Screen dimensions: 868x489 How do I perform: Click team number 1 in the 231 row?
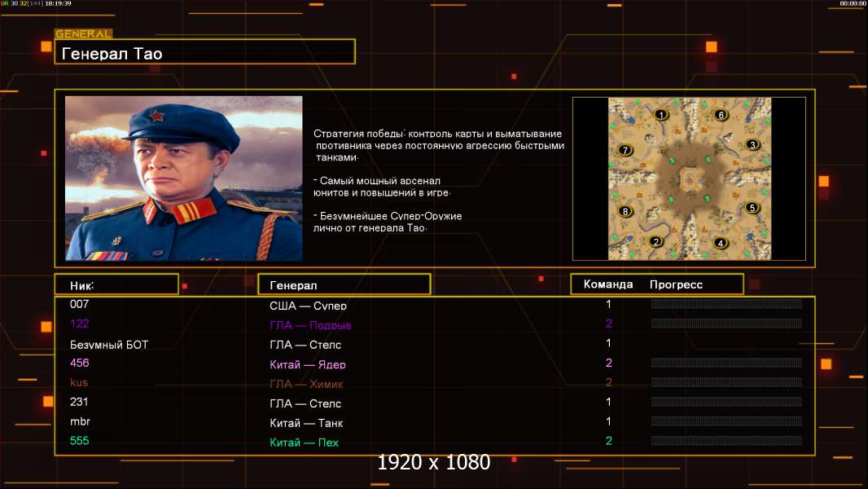coord(608,402)
